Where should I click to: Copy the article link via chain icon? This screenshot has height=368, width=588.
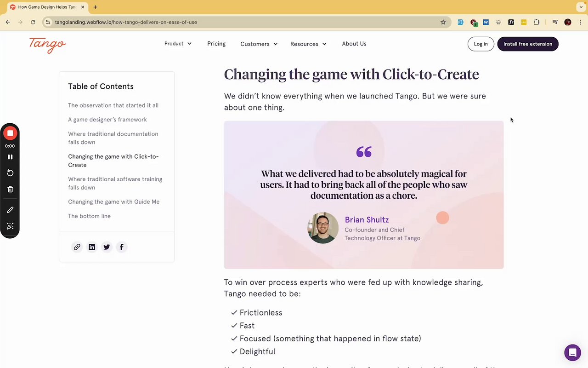pyautogui.click(x=77, y=247)
